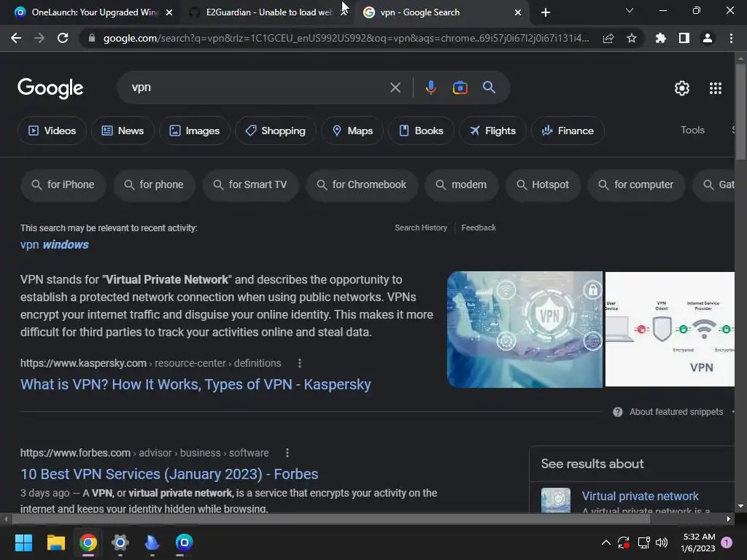Refine search with "modem" chip
Image resolution: width=747 pixels, height=560 pixels.
pyautogui.click(x=462, y=184)
